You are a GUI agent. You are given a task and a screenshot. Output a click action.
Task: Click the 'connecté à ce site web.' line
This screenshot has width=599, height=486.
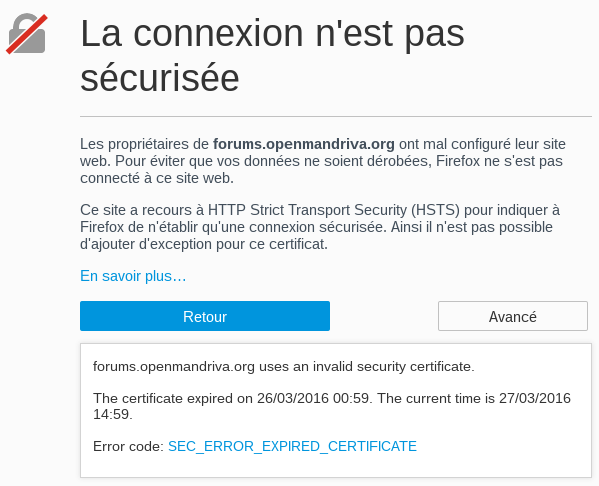point(157,178)
